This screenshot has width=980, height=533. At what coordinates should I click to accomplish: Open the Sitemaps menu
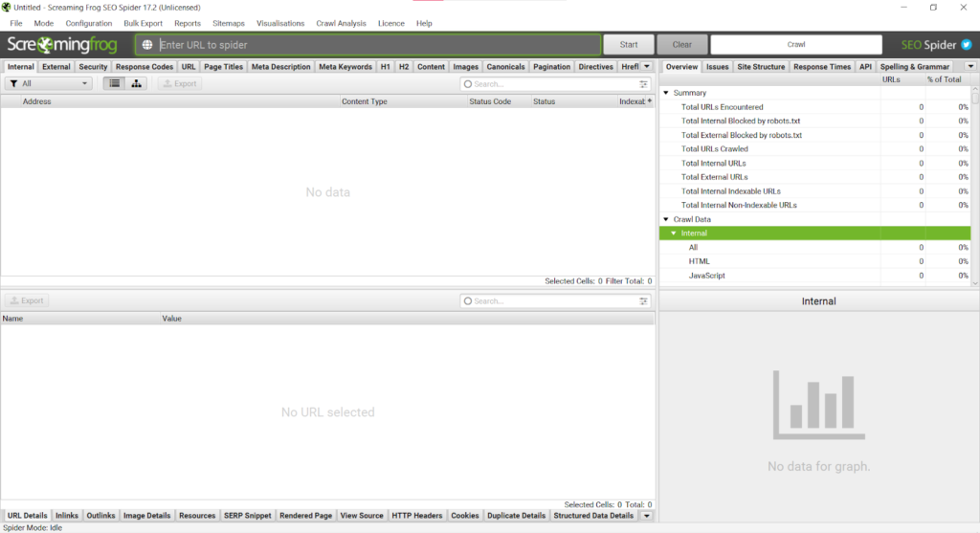point(229,23)
